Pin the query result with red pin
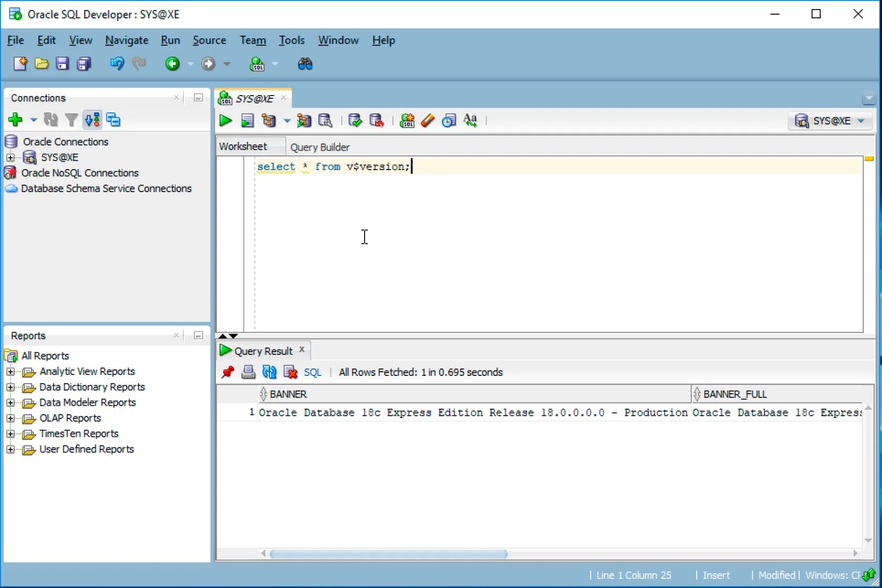Viewport: 882px width, 588px height. [227, 372]
